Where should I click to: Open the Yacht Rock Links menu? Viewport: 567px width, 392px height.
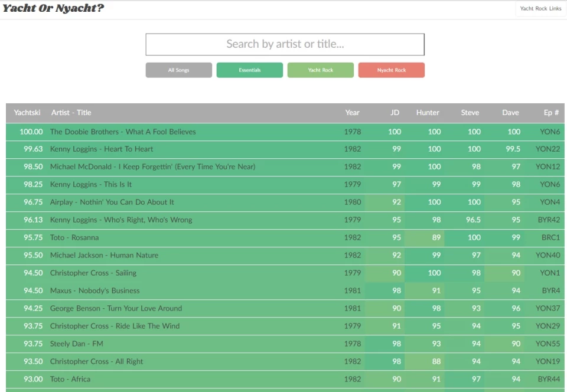pyautogui.click(x=540, y=9)
